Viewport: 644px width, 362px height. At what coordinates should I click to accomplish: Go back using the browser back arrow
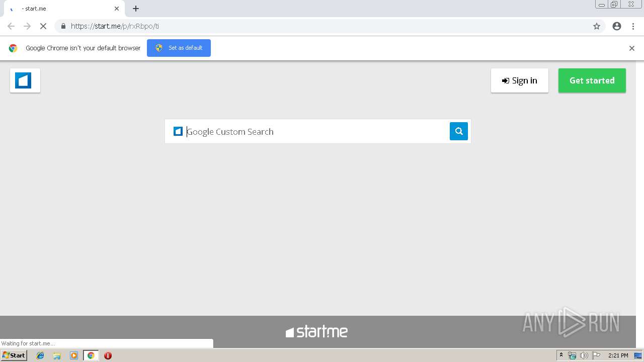(x=11, y=26)
